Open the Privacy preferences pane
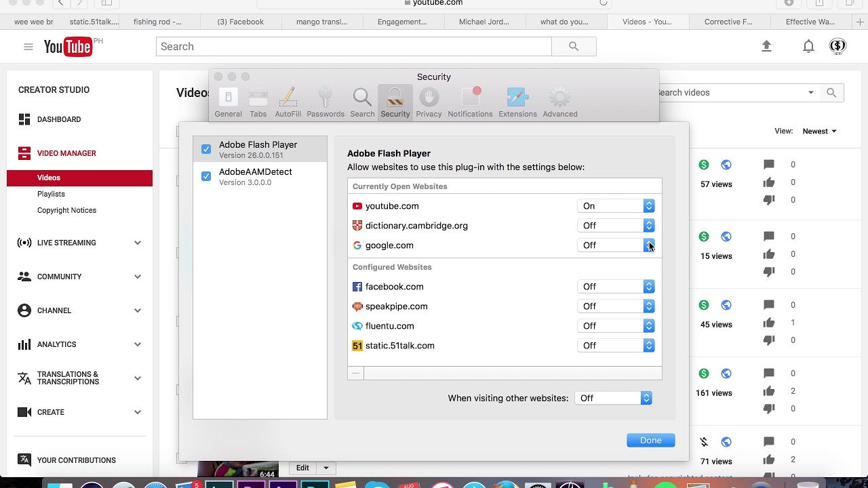This screenshot has height=488, width=868. (429, 103)
